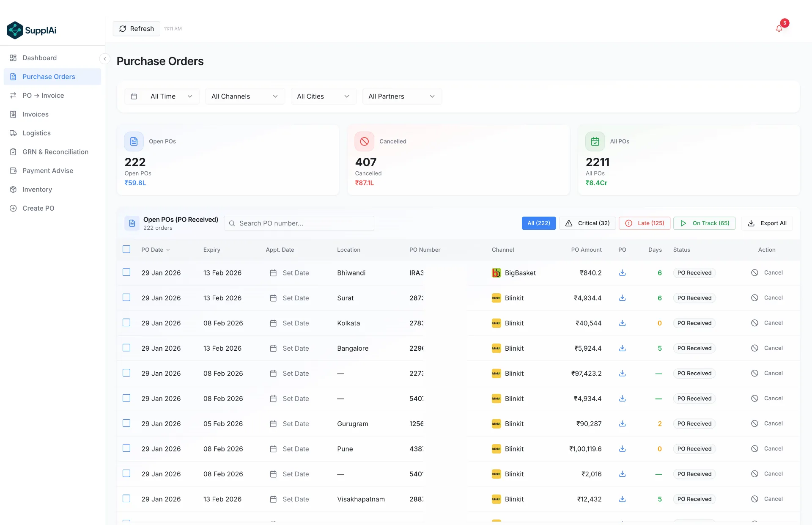
Task: Focus the Search PO number field
Action: pos(299,223)
